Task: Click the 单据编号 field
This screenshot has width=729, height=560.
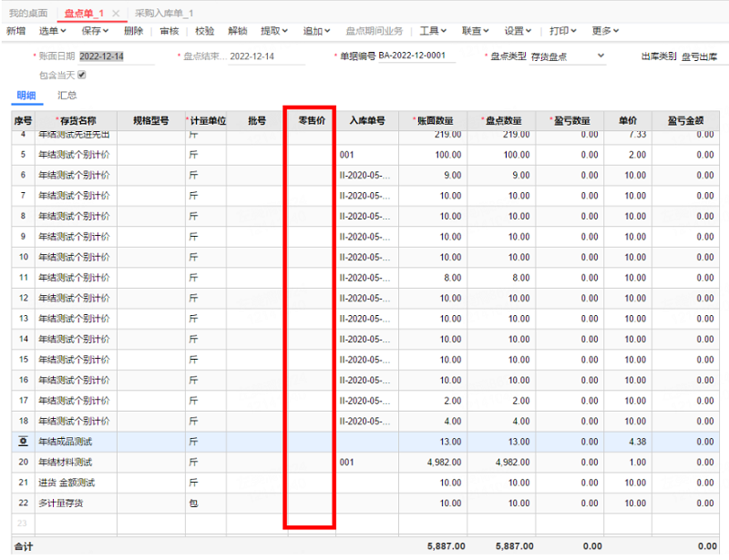Action: click(416, 56)
